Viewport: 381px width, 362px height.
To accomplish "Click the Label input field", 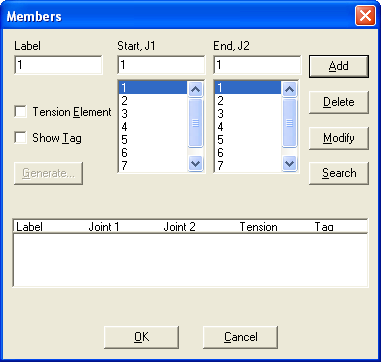I will click(x=58, y=65).
